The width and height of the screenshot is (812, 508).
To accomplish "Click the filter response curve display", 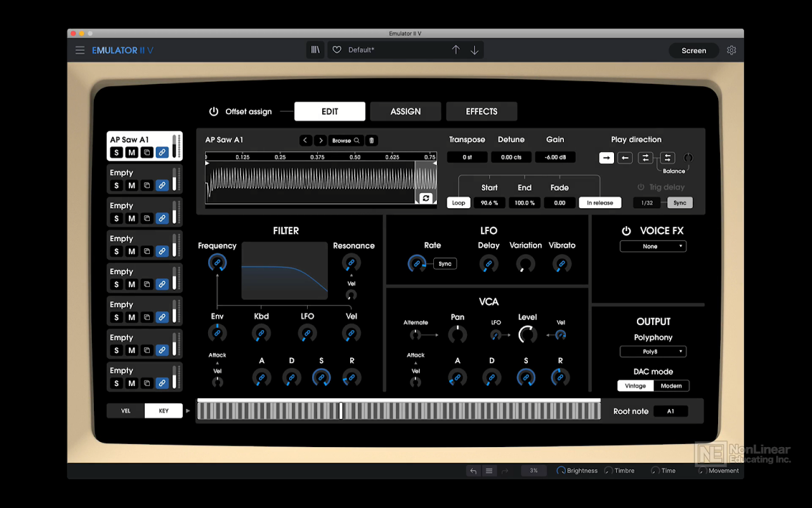I will (x=285, y=271).
